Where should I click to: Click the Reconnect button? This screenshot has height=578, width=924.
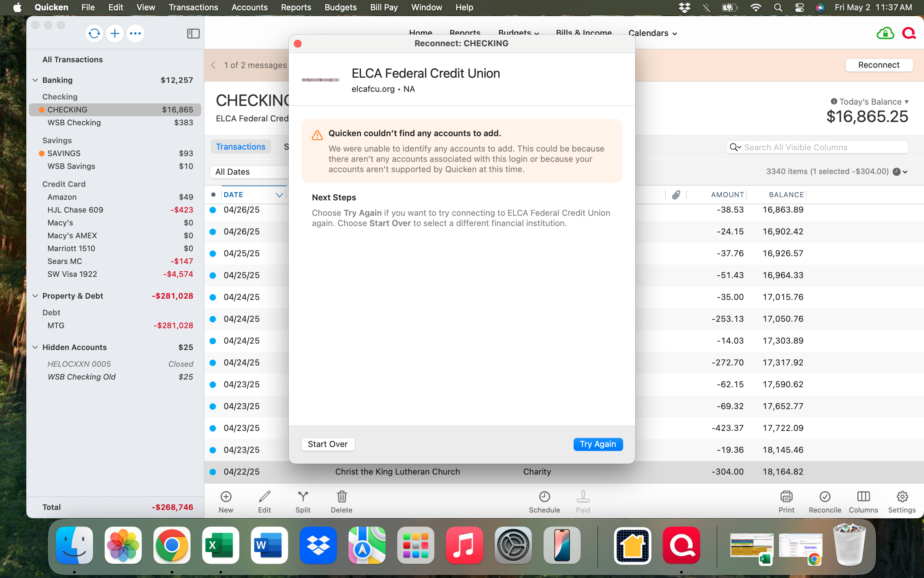coord(878,65)
